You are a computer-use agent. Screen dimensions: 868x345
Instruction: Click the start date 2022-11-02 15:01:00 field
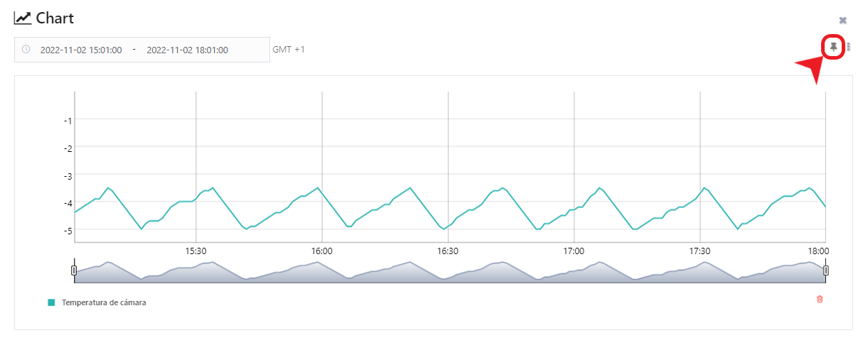(81, 50)
